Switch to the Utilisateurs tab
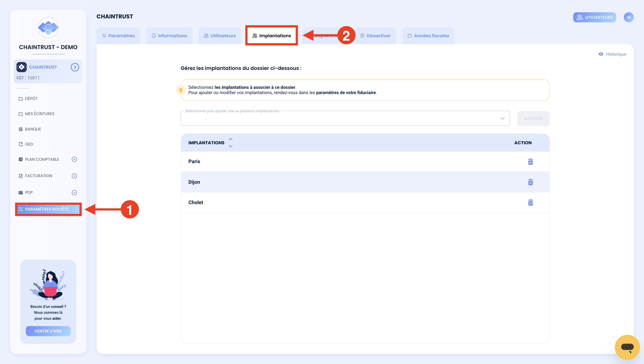The image size is (644, 364). click(x=220, y=36)
